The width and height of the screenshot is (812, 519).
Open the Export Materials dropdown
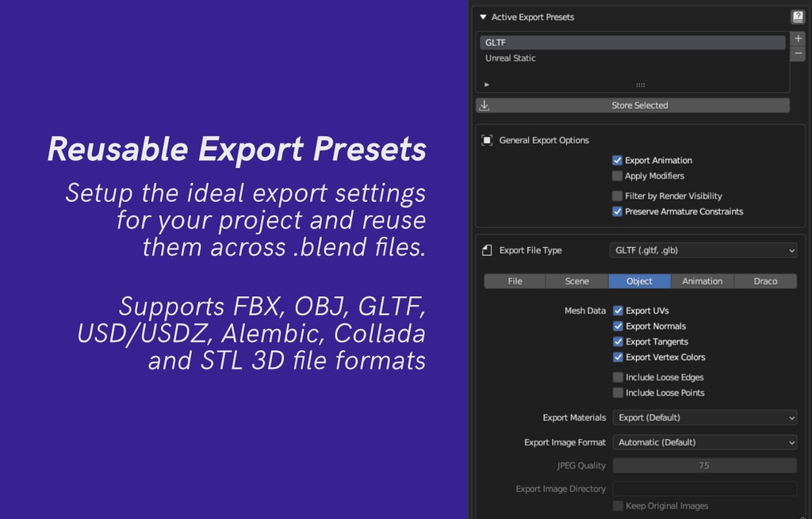point(704,418)
